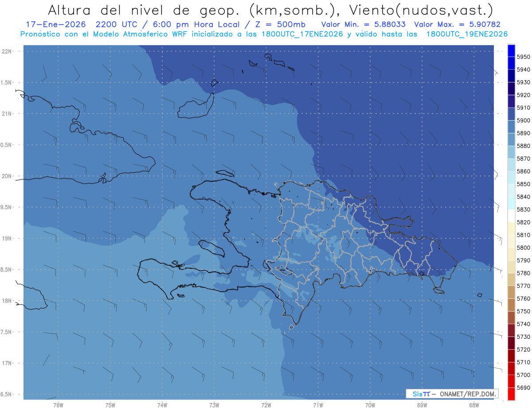Click the 5800 colorbar value
The image size is (532, 411).
coord(523,247)
